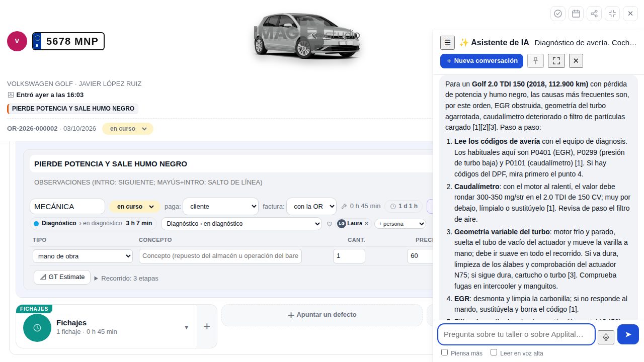Click the license plate 5678 MNP
Screen dimensions: 644x362
point(68,41)
